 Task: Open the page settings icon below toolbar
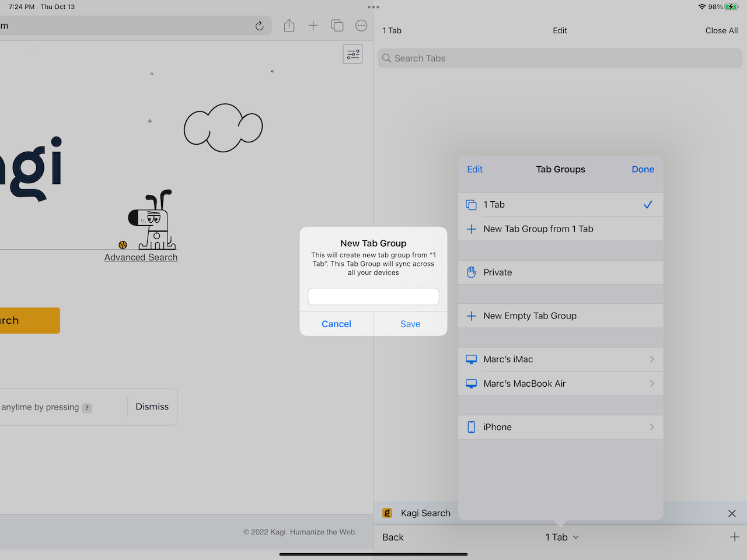point(352,53)
